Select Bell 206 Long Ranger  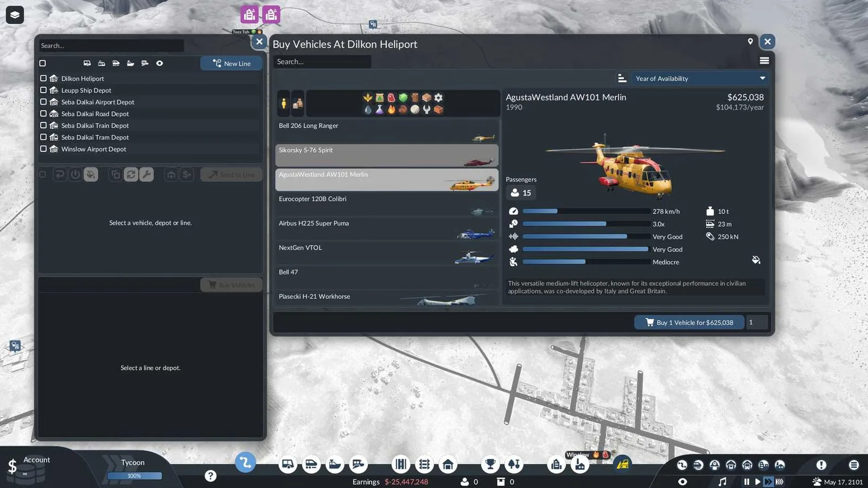coord(387,131)
